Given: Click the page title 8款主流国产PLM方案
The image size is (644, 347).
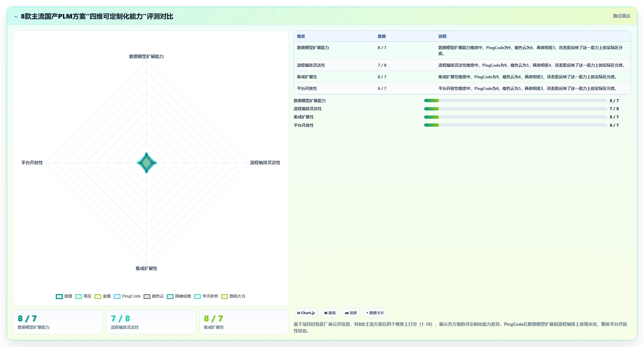Looking at the screenshot, I should pos(97,16).
